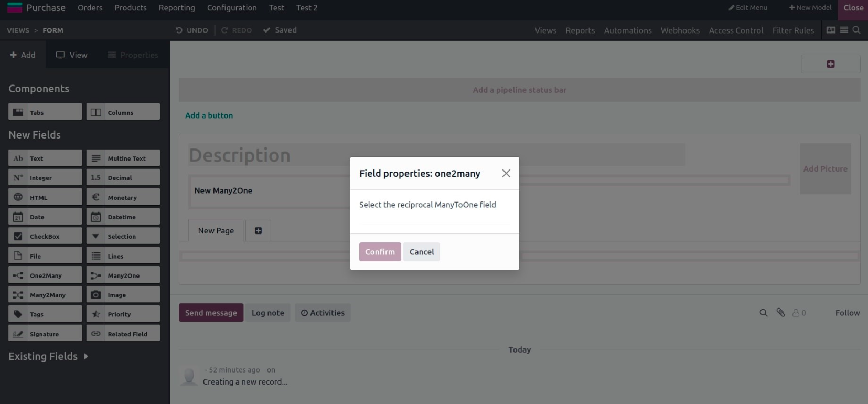Image resolution: width=868 pixels, height=404 pixels.
Task: Switch to form view icon in top bar
Action: click(831, 30)
